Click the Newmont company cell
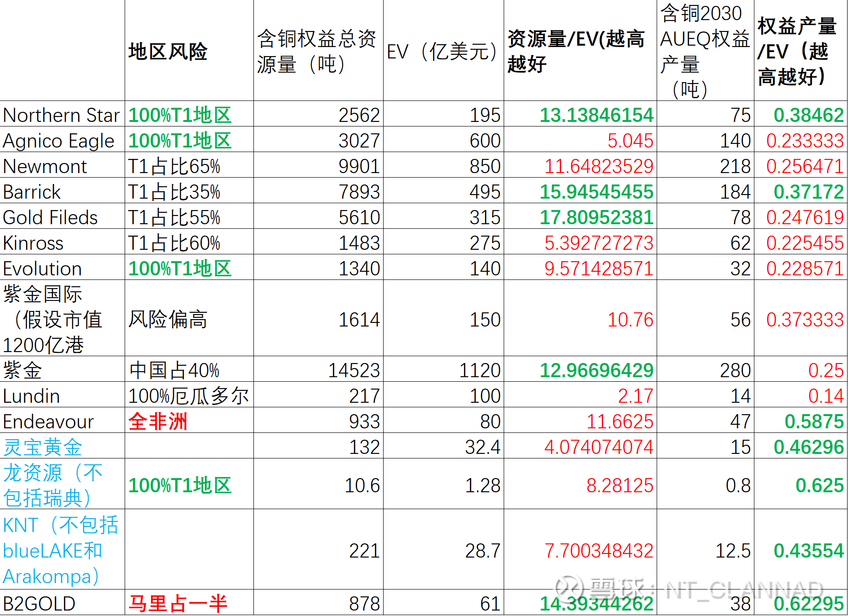The height and width of the screenshot is (616, 848). point(62,165)
